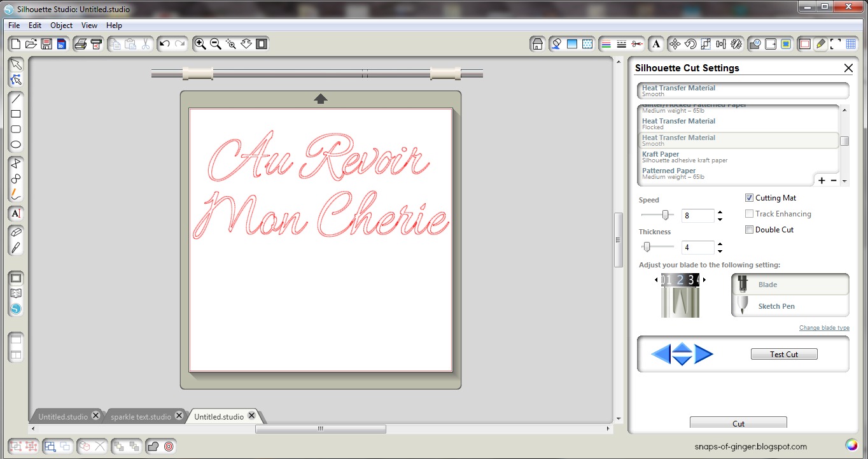This screenshot has height=459, width=868.
Task: Click the Speed slider handle
Action: 666,215
